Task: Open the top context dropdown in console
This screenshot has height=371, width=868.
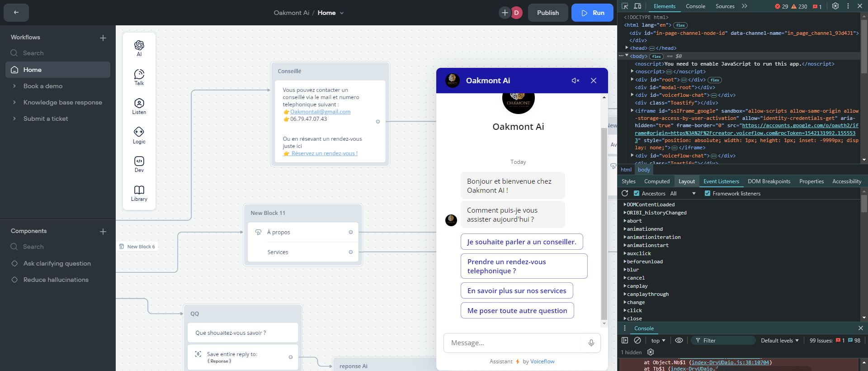Action: (x=658, y=341)
